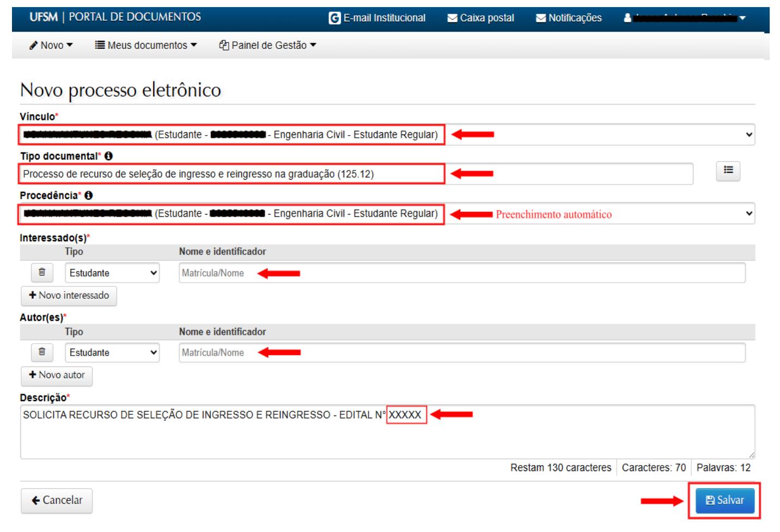
Task: Click the Salvar button
Action: coord(724,500)
